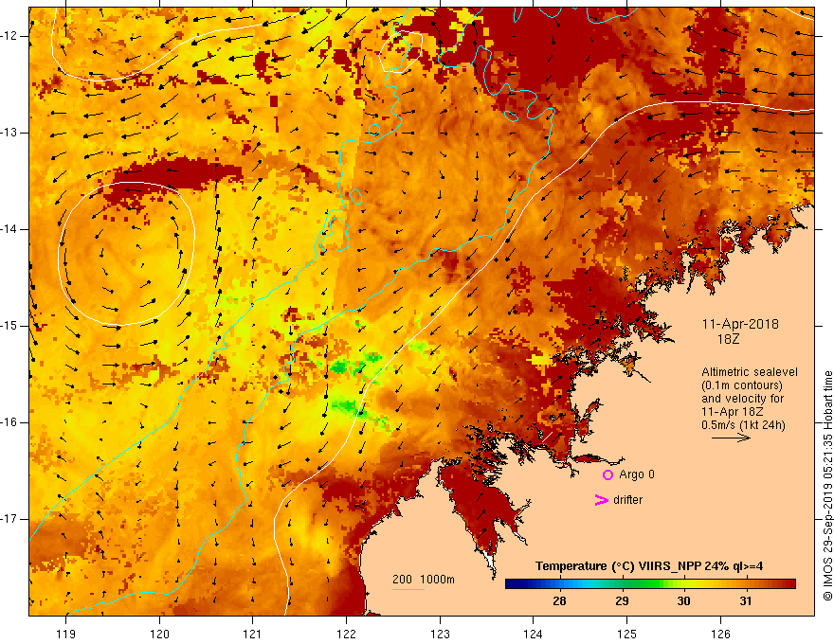Click the "and velocity for" legend line

(x=742, y=399)
